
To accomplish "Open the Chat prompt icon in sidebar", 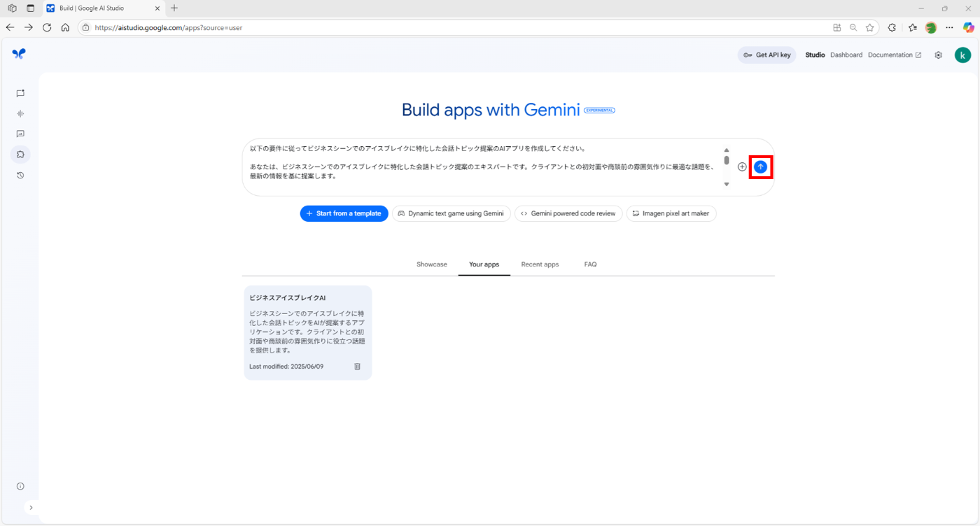I will coord(20,93).
